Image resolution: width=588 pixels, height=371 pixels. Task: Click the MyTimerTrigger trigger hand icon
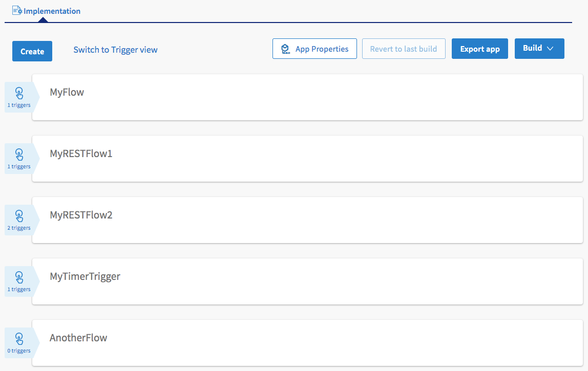(19, 277)
